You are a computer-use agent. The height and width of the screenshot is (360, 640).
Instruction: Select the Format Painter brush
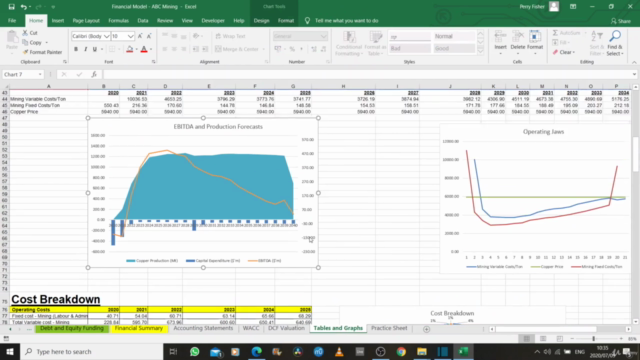point(25,52)
